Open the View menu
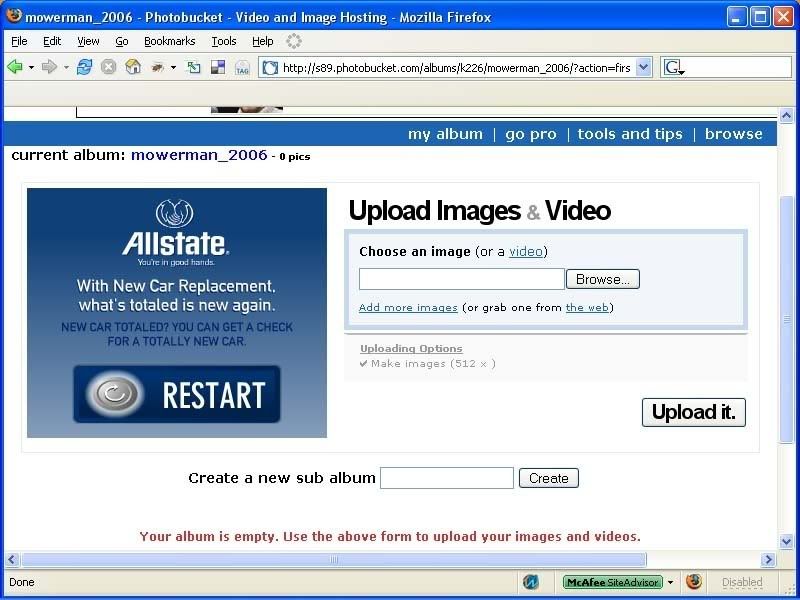800x600 pixels. (x=88, y=41)
